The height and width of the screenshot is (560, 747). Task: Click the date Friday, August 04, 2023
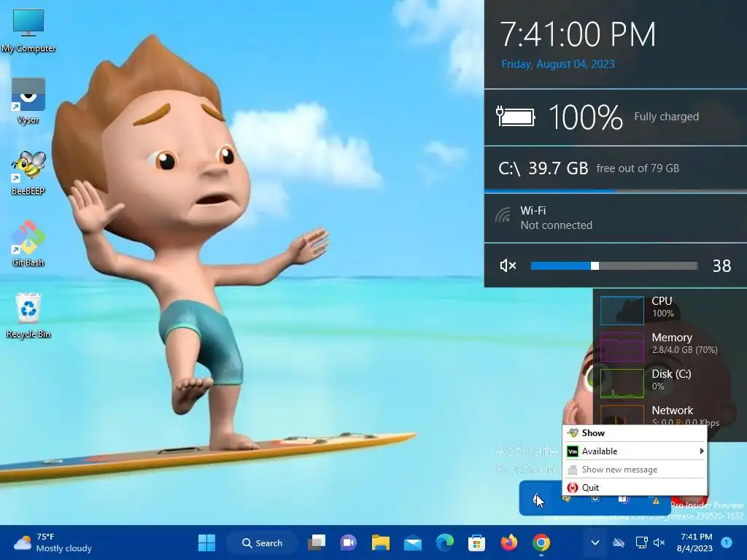[558, 64]
